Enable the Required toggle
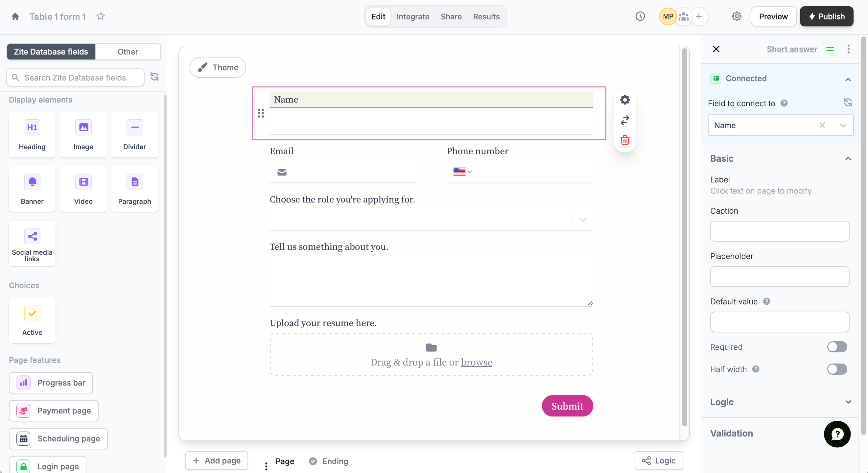The height and width of the screenshot is (473, 868). [837, 347]
